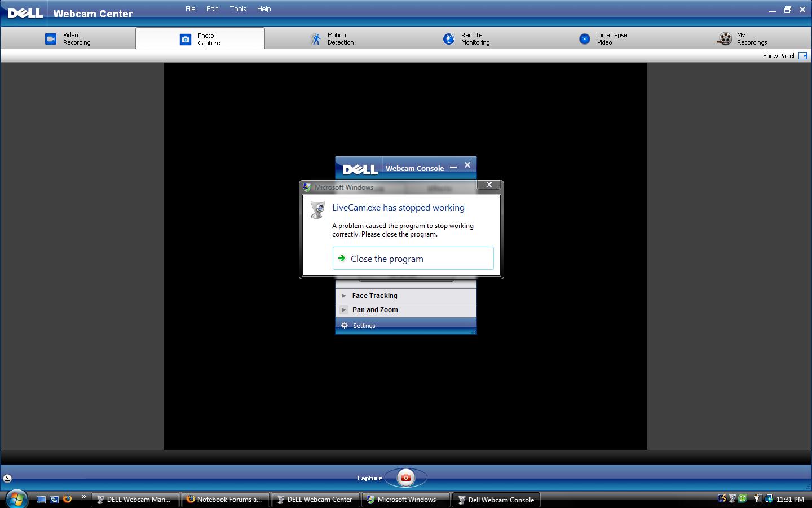Screen dimensions: 812x508
Task: Click the Switch Between Windows quick launch icon
Action: [x=54, y=500]
